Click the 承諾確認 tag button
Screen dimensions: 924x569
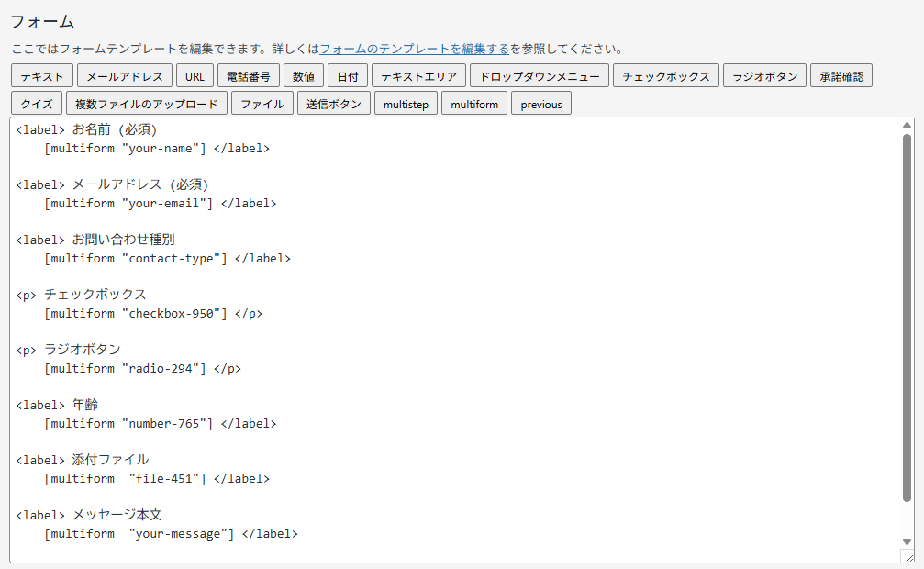click(x=841, y=76)
